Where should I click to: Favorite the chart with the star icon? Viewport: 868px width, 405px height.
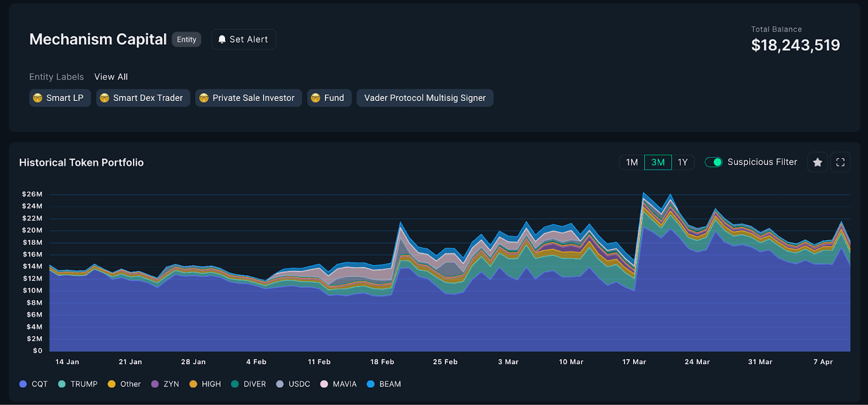coord(818,162)
